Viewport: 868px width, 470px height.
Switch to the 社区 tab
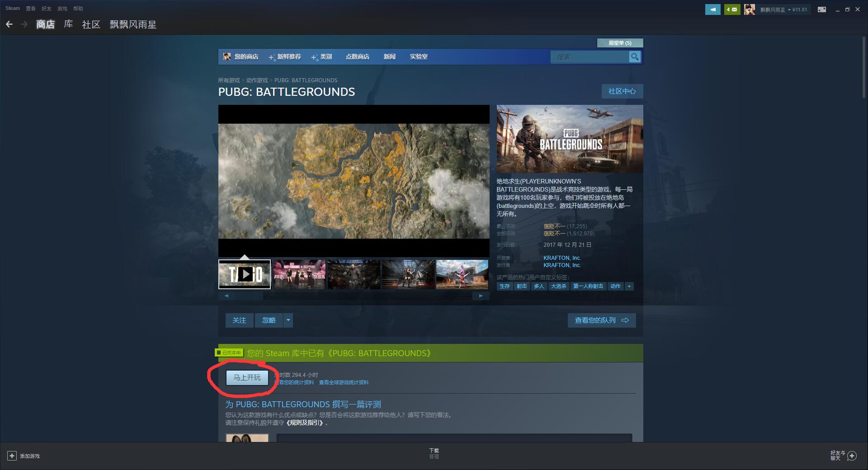91,24
